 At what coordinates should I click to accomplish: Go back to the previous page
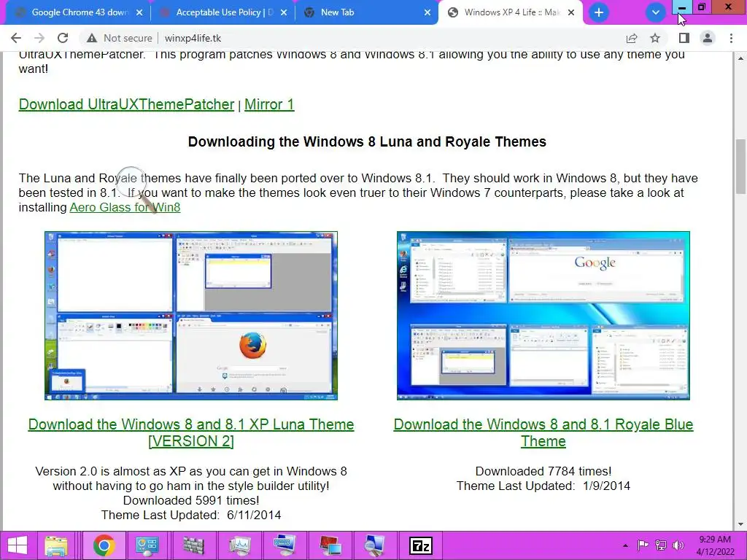[16, 38]
